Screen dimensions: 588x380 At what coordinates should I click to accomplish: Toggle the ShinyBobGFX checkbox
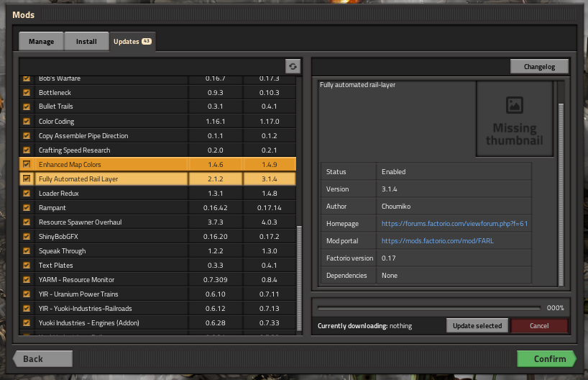point(27,236)
